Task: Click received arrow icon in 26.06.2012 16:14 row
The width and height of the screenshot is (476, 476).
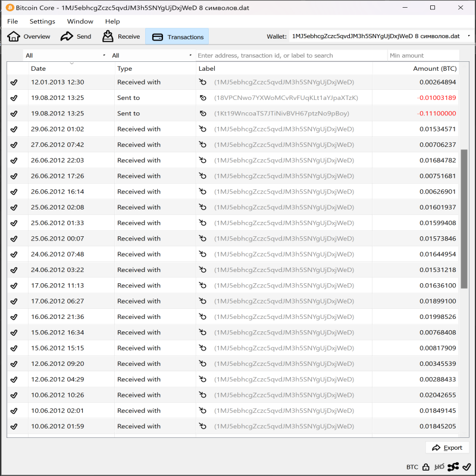Action: [x=202, y=191]
